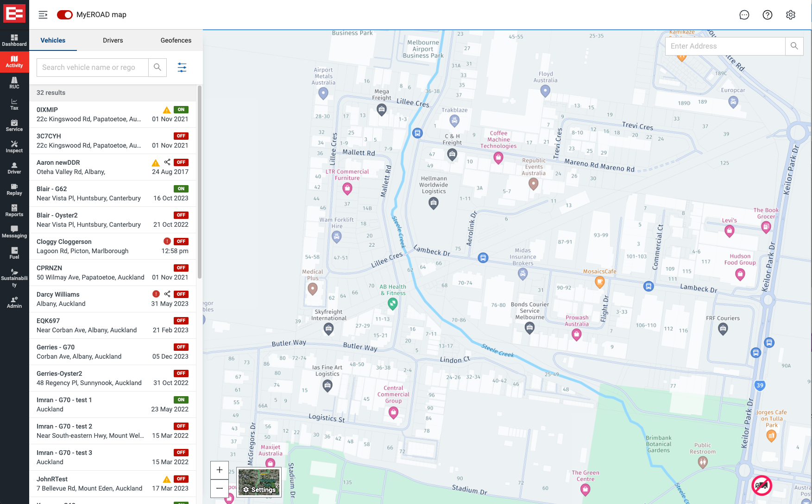Open the Reports sidebar item
The height and width of the screenshot is (504, 812).
[x=14, y=211]
